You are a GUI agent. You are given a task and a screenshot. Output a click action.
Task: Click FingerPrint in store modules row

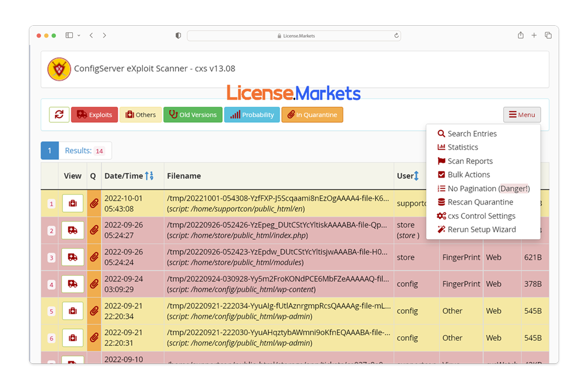[x=461, y=257]
